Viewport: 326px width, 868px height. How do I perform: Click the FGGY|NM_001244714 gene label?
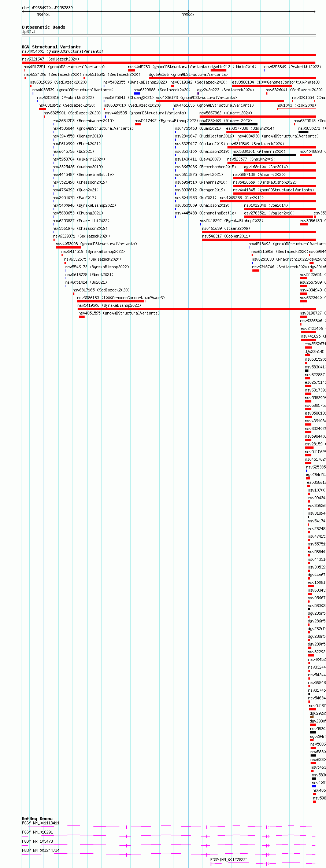[x=40, y=850]
